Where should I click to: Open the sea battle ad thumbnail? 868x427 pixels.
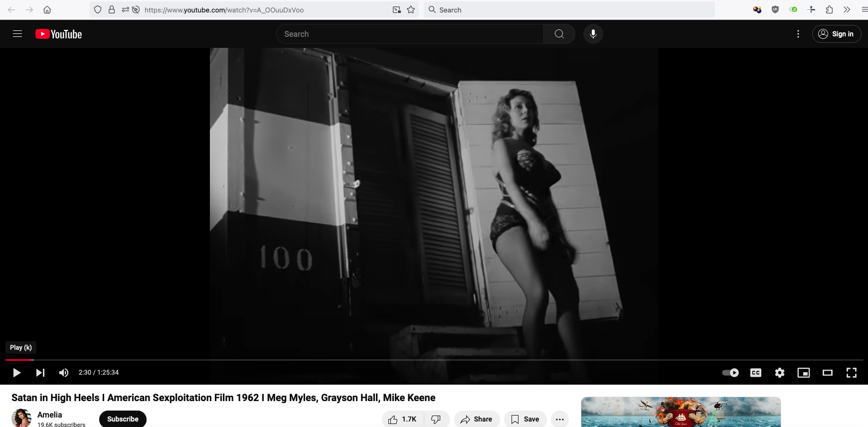point(681,412)
